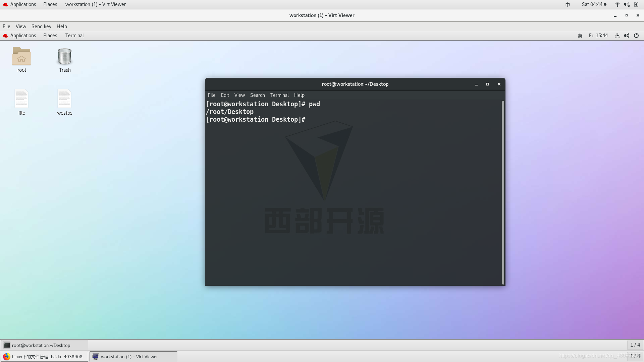Click the Firefox icon in host taskbar

[x=6, y=356]
